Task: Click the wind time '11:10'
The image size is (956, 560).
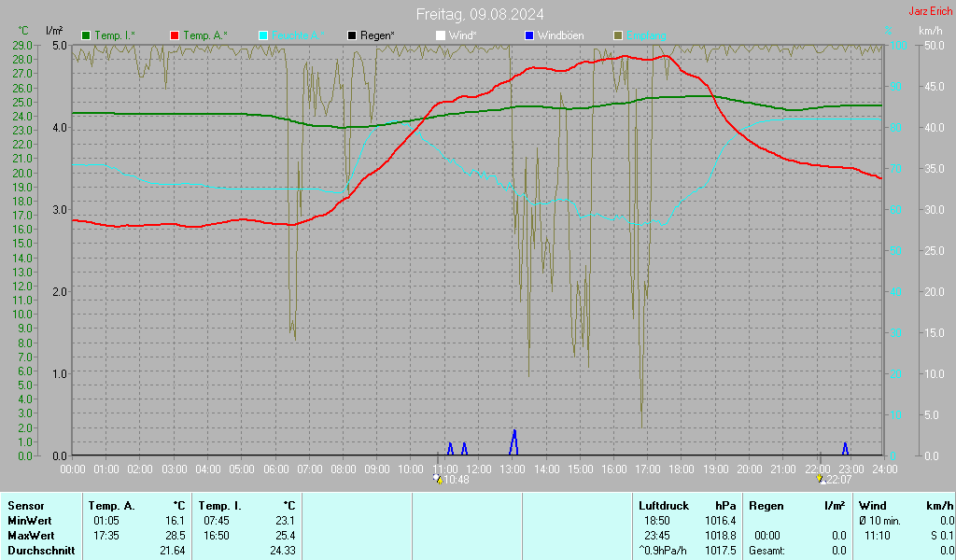Action: click(878, 536)
